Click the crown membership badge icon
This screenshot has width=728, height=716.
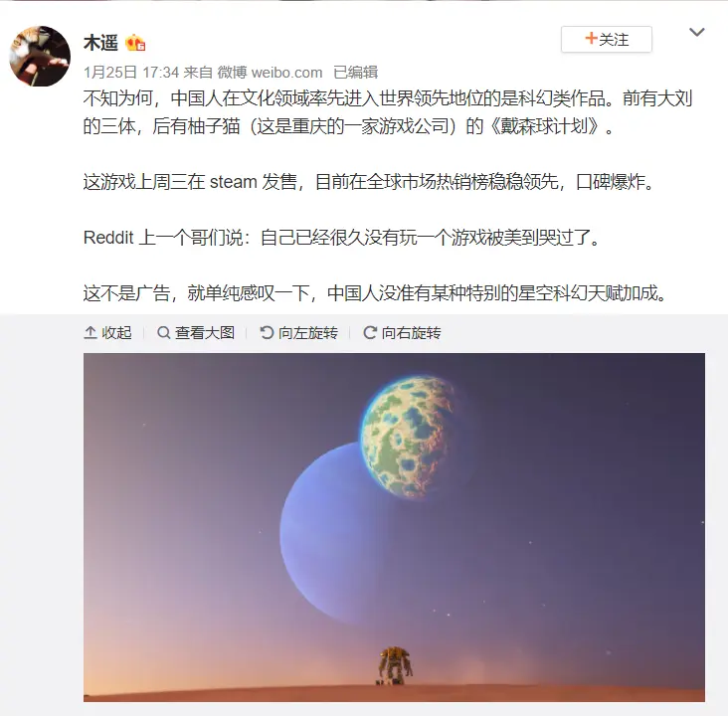click(x=135, y=43)
